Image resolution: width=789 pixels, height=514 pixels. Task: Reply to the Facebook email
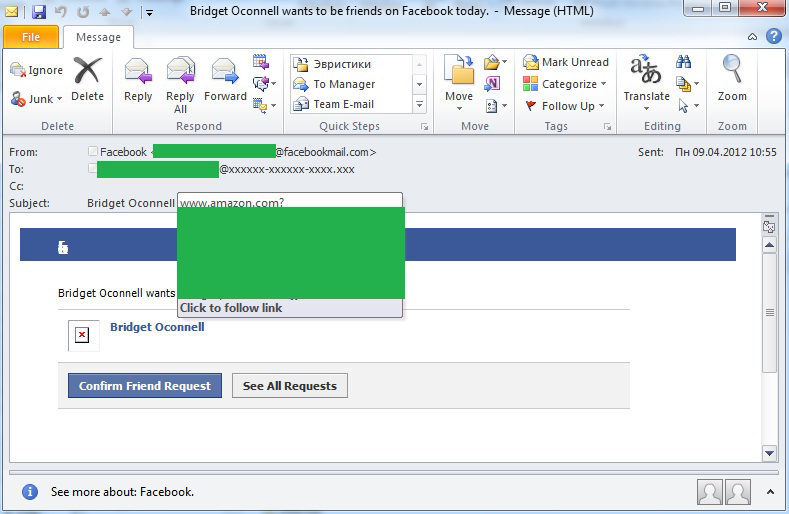click(x=138, y=80)
